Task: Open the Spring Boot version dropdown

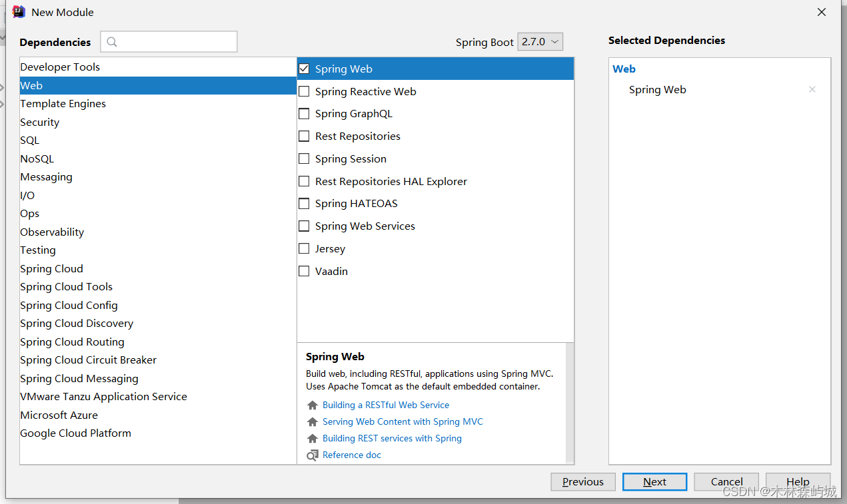Action: click(540, 42)
